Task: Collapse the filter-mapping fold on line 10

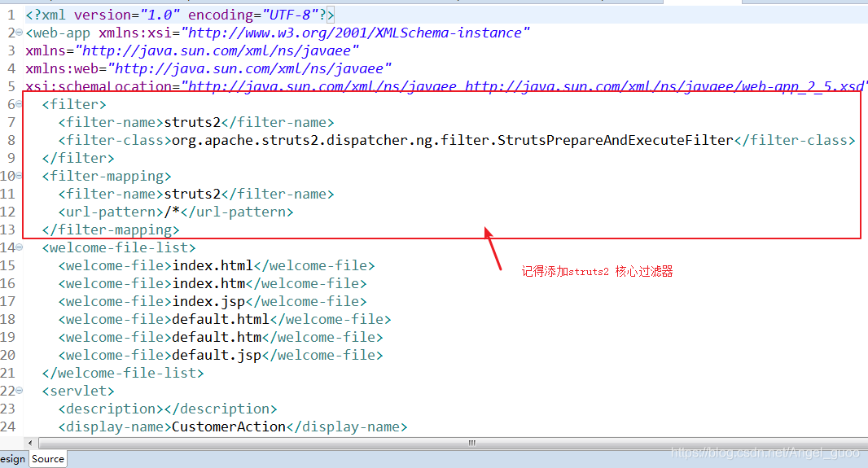Action: [20, 175]
